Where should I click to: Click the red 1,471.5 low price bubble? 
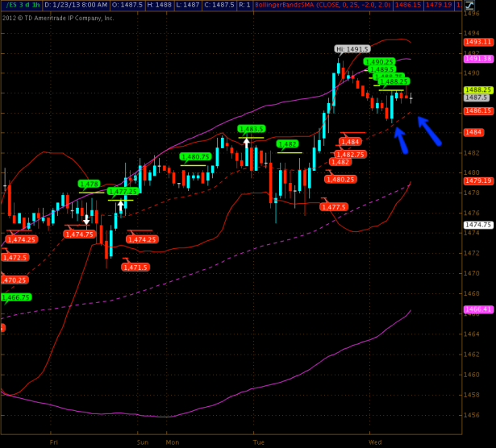click(x=136, y=267)
